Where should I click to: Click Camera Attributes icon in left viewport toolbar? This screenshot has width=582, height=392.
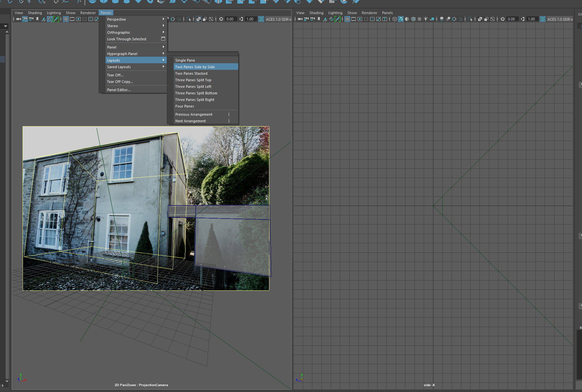point(31,19)
